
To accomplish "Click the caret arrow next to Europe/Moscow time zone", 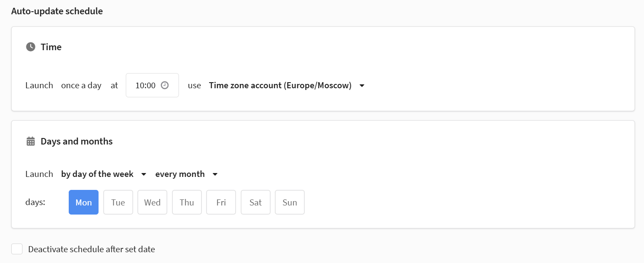I will point(362,86).
